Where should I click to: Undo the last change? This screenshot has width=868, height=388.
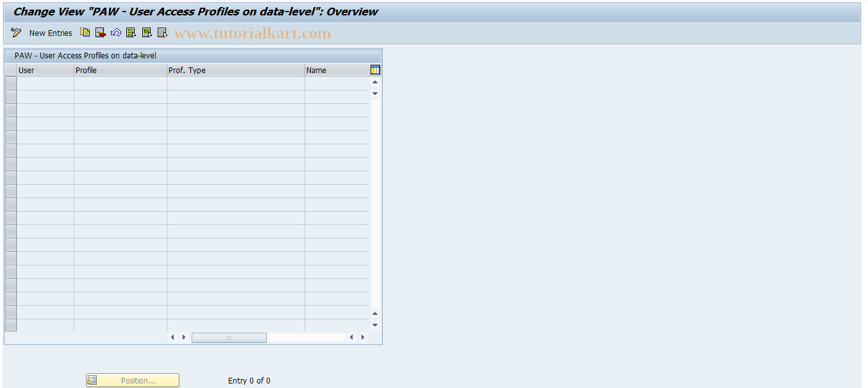(x=116, y=32)
